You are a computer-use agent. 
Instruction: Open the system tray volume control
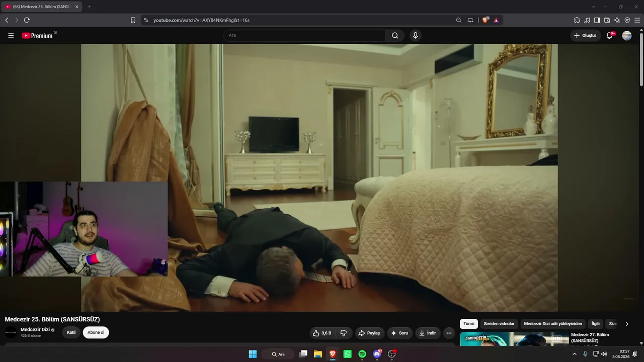[x=604, y=354]
